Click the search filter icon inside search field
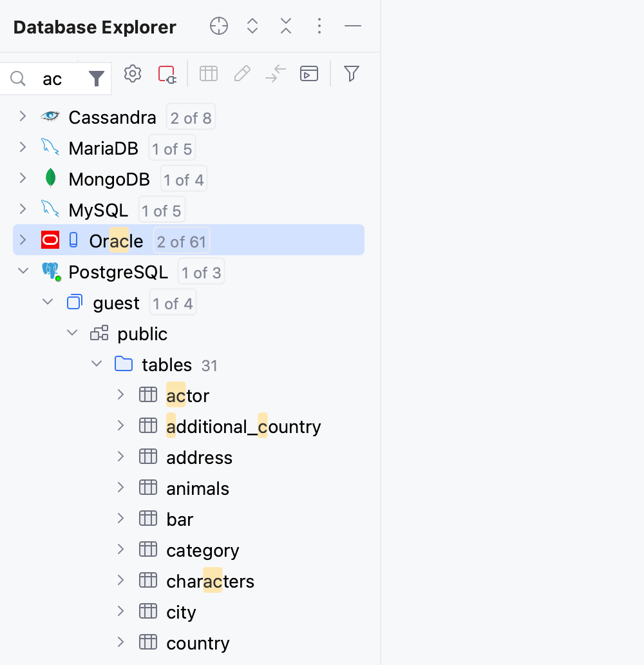 96,78
